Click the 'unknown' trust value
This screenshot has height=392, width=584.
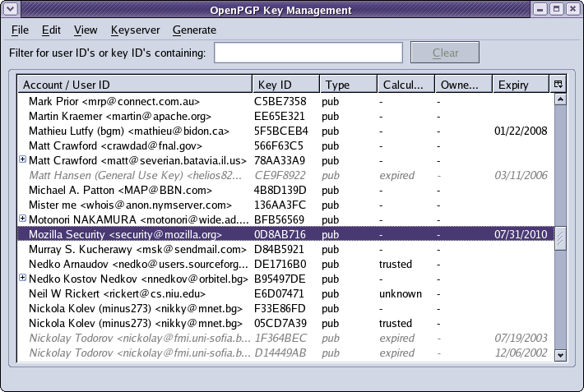401,293
